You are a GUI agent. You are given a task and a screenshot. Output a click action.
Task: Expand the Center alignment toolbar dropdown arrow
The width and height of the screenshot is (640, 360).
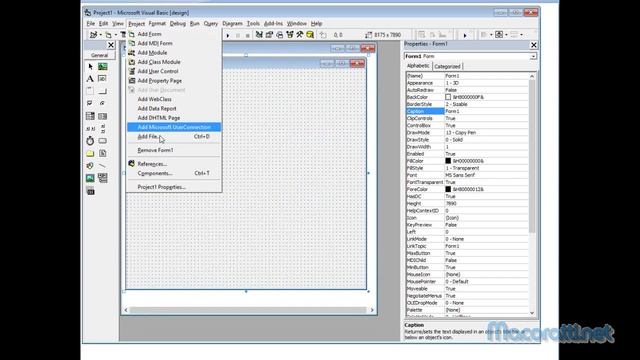coord(506,35)
